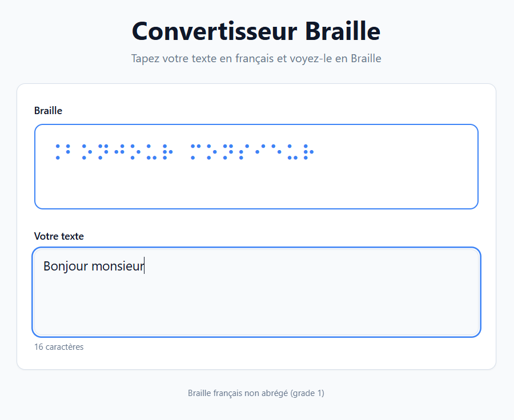
Task: Click the 'Braille français non abrégé' footer text
Action: pyautogui.click(x=256, y=393)
